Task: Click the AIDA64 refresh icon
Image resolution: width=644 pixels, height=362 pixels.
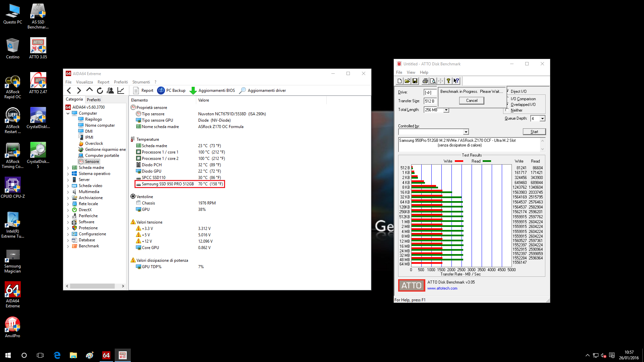Action: point(100,90)
